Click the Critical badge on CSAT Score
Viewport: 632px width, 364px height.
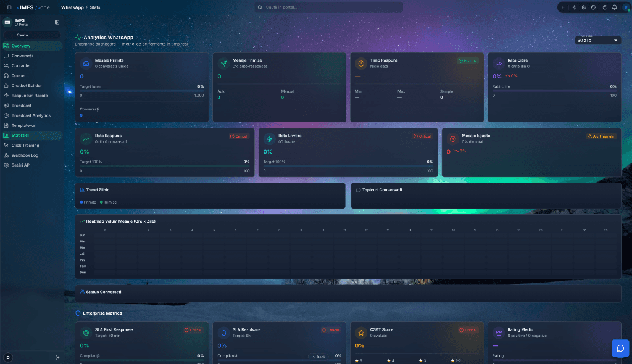(x=468, y=330)
